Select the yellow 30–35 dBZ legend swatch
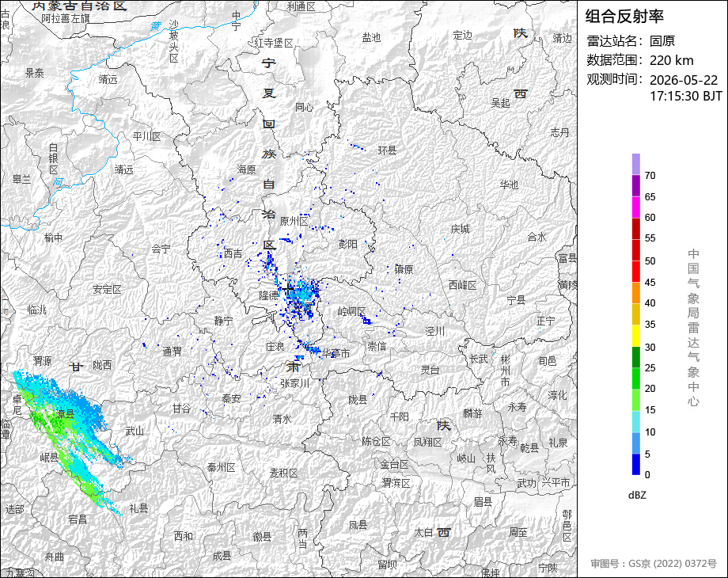The width and height of the screenshot is (728, 578). click(635, 336)
